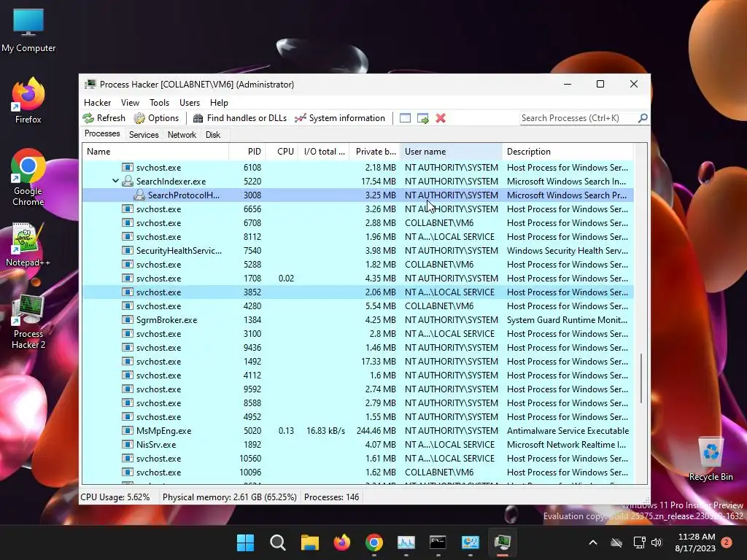Open Command Prompt from the taskbar
Image resolution: width=747 pixels, height=560 pixels.
438,542
